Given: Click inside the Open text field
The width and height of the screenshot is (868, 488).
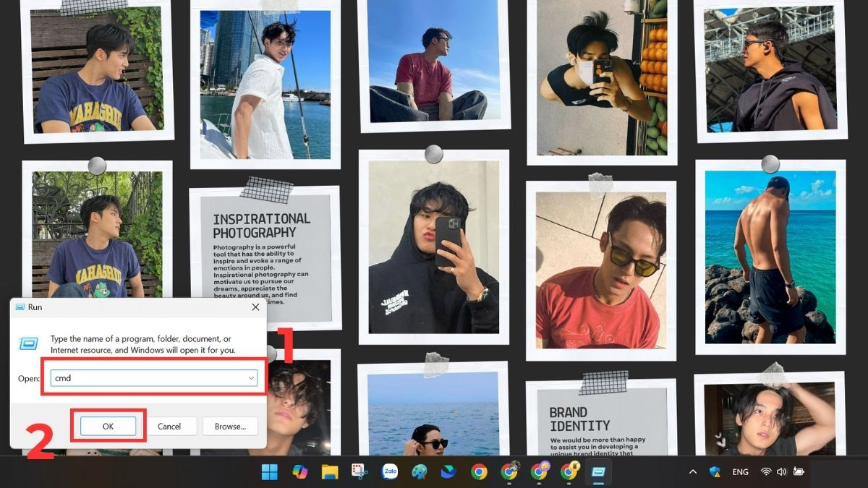Looking at the screenshot, I should (145, 377).
